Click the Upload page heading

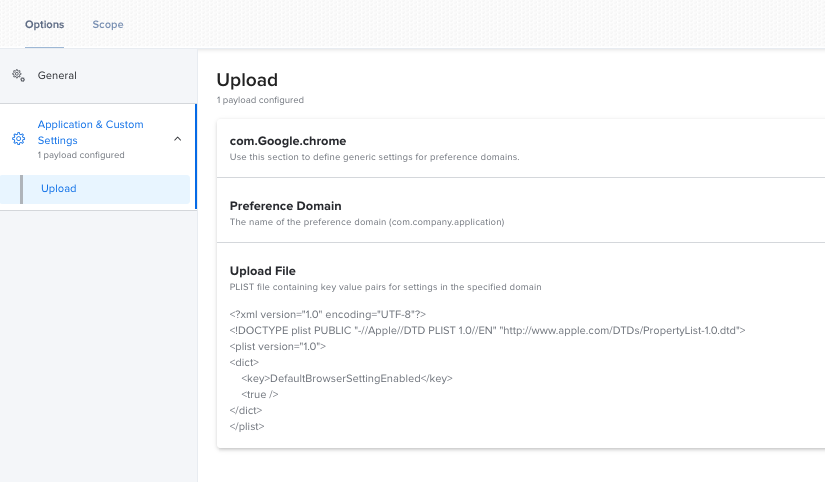247,80
